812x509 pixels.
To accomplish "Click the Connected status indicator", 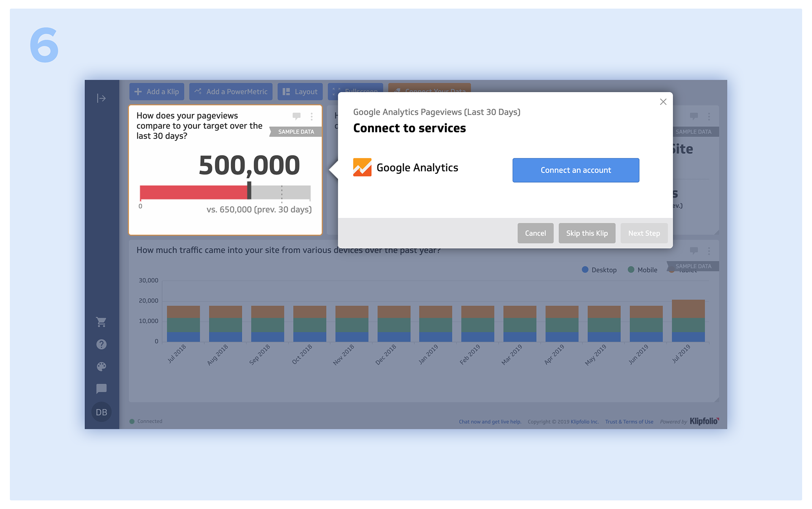I will [x=146, y=421].
